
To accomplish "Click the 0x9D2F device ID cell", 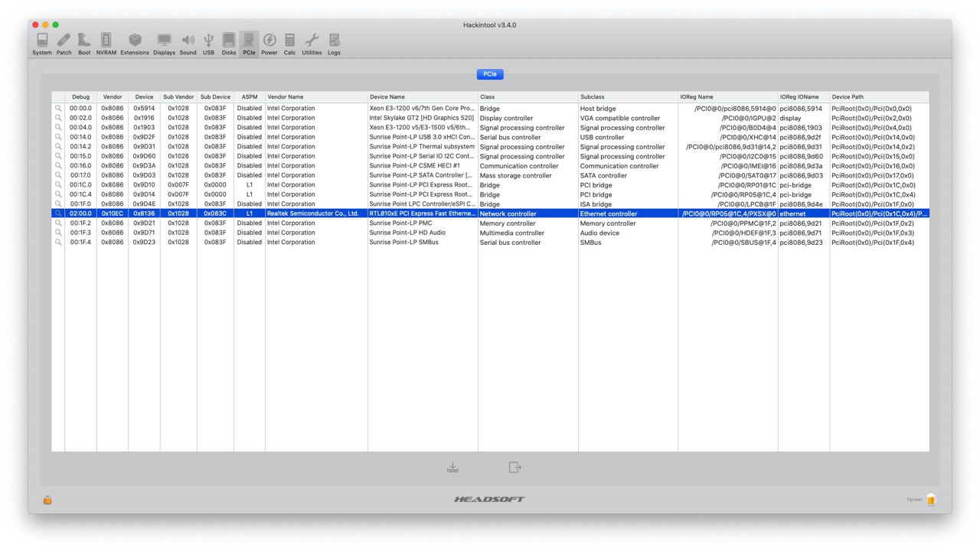I will pos(144,137).
